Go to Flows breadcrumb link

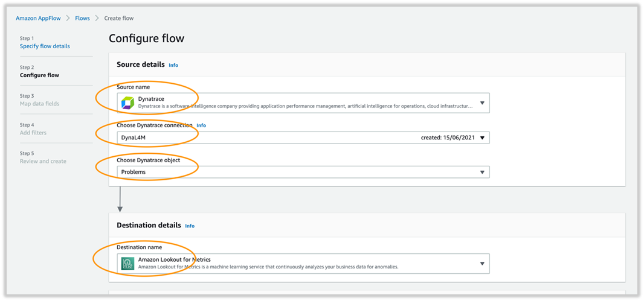(x=82, y=18)
